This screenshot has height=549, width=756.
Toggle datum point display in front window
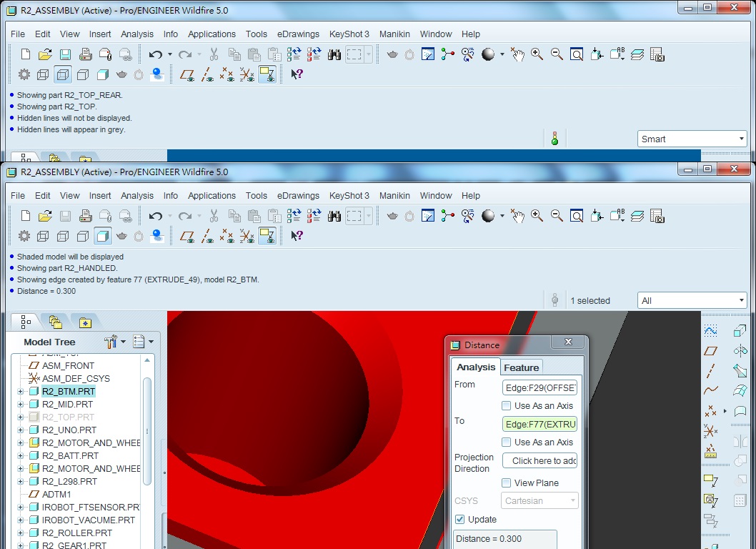coord(227,236)
